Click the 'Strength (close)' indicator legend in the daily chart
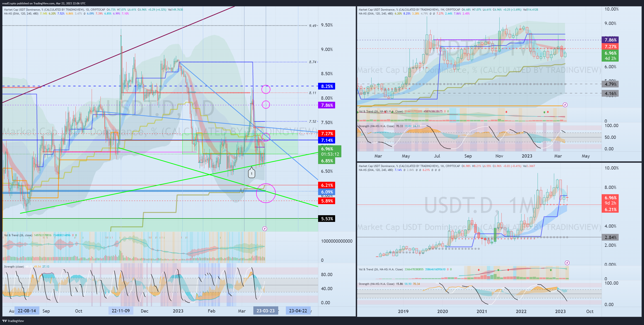 click(14, 266)
